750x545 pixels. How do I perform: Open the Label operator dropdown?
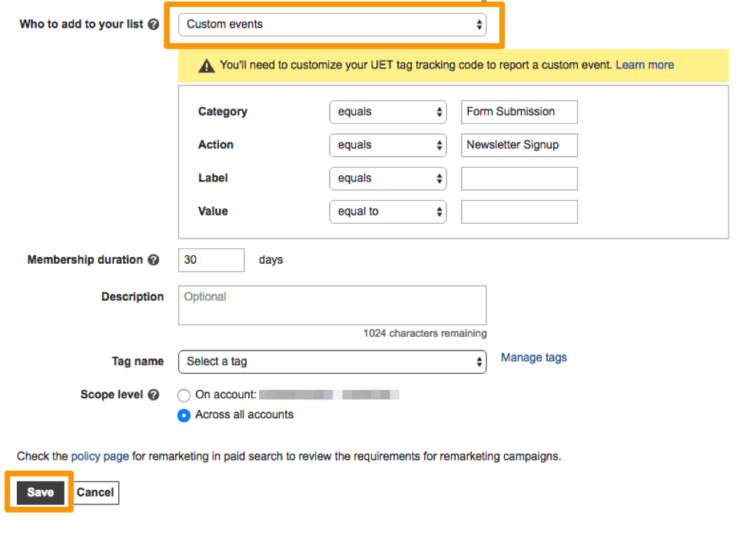[388, 178]
